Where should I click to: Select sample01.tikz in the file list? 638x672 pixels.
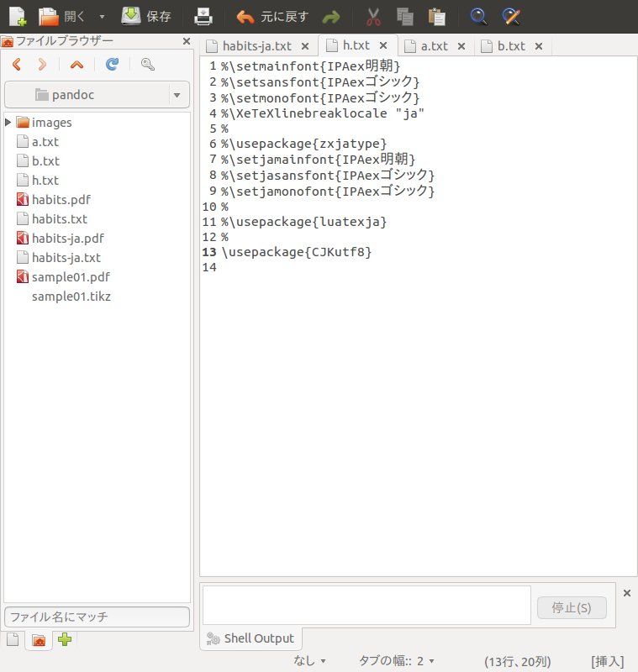71,297
